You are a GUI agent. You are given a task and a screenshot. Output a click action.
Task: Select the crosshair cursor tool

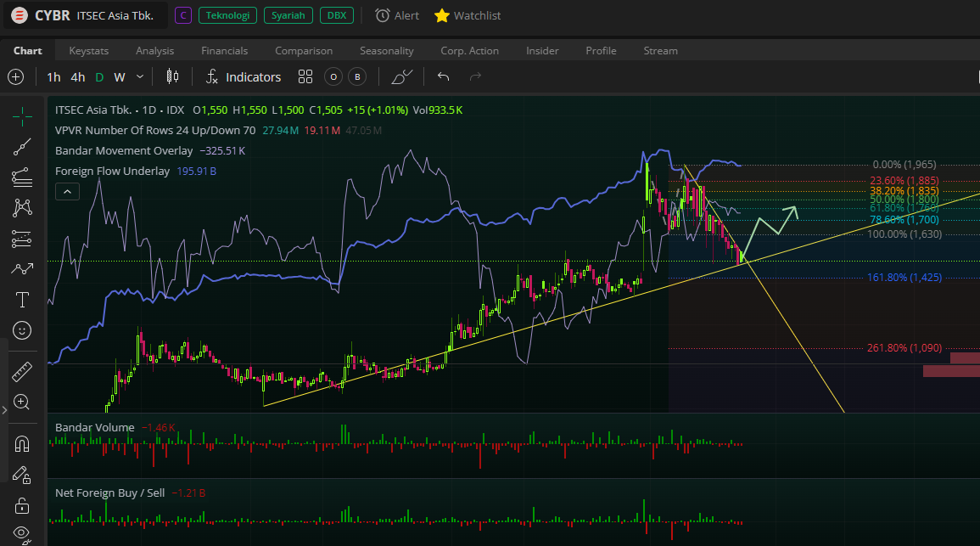22,115
